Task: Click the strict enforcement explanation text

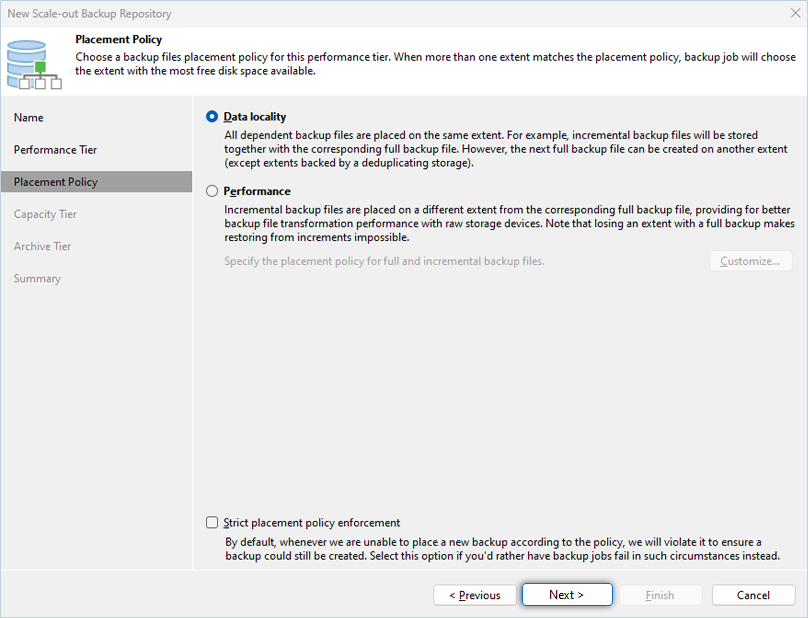Action: (501, 548)
